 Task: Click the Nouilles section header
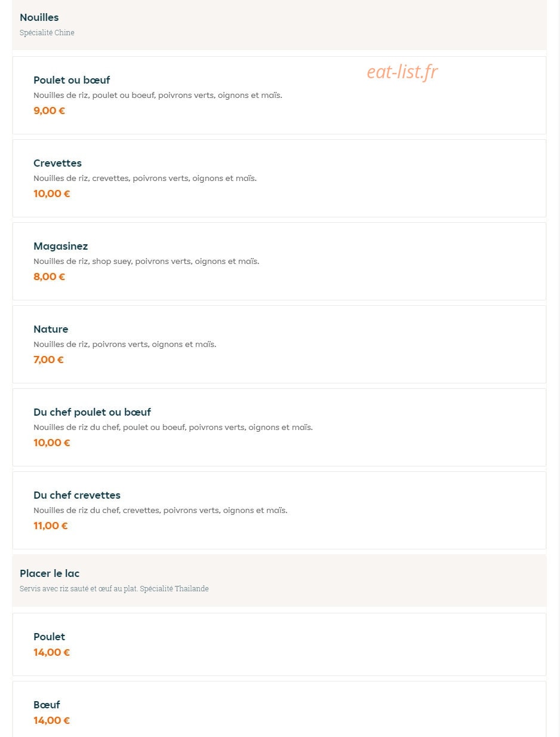pos(279,24)
